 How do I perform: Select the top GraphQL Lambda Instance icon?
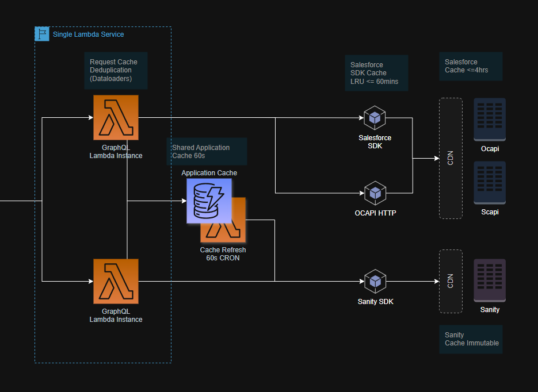[x=116, y=117]
